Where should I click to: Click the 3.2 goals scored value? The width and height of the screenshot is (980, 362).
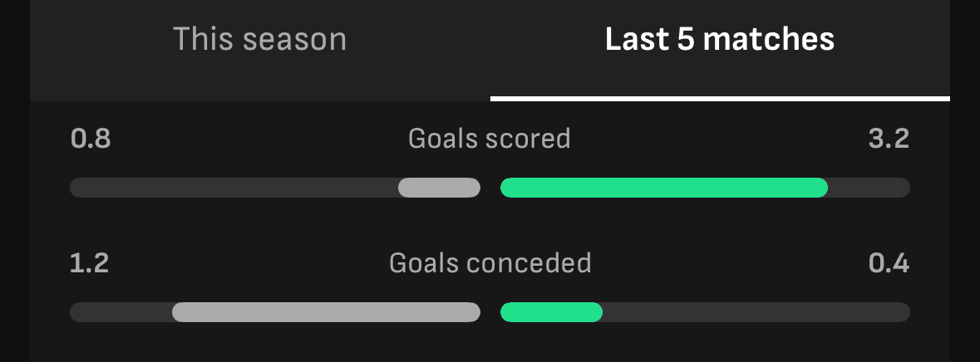pyautogui.click(x=889, y=138)
